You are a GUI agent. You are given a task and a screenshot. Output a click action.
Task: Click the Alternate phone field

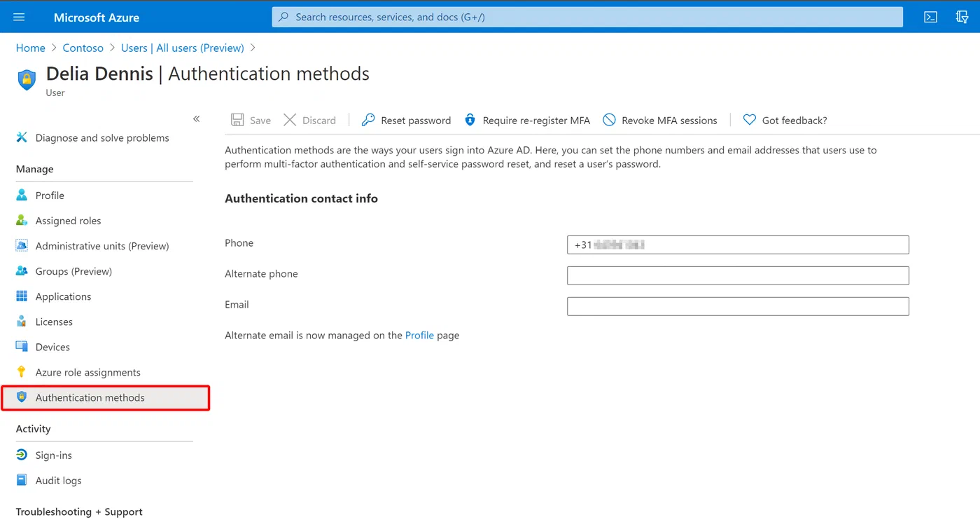pos(738,275)
